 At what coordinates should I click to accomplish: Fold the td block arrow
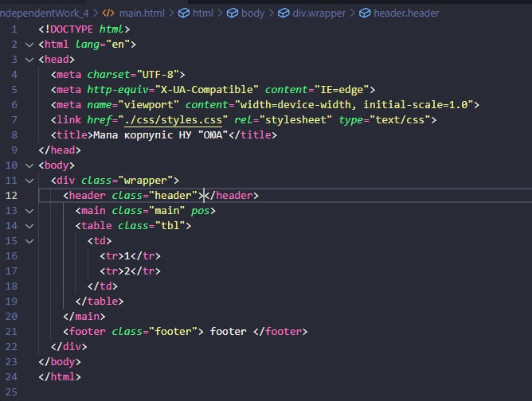tap(29, 241)
